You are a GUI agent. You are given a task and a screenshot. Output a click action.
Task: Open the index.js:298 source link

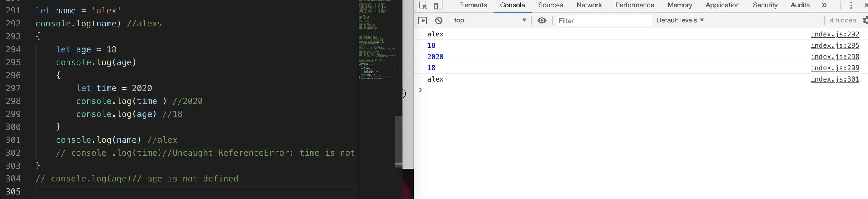835,57
